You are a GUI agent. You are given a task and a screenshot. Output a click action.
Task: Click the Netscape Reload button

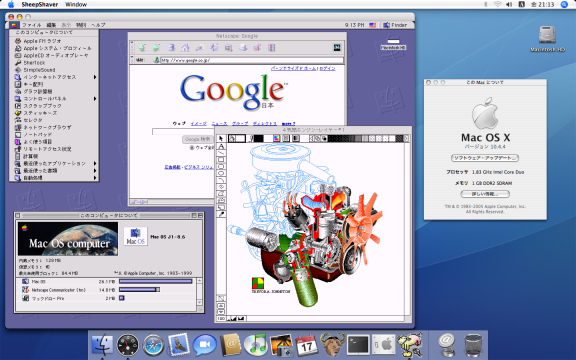[171, 48]
